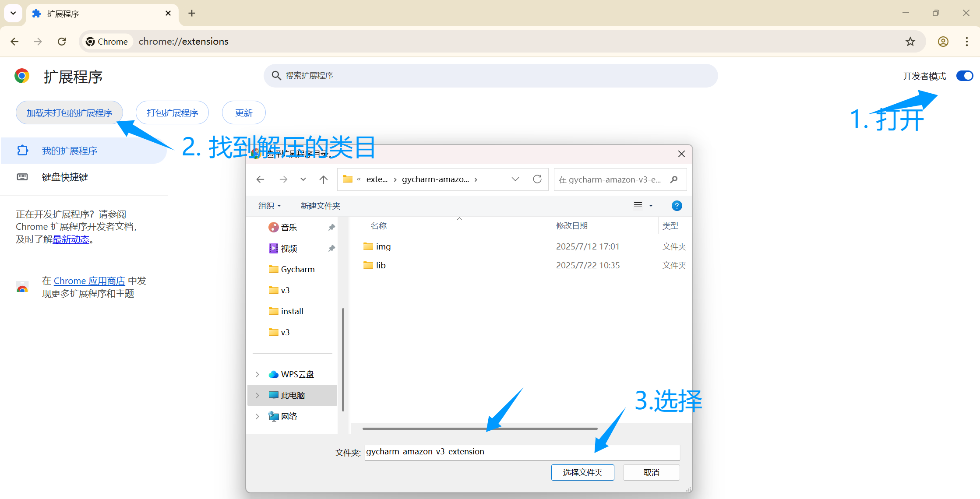Click 加载未打包的扩展程序 button
The height and width of the screenshot is (499, 980).
[69, 113]
